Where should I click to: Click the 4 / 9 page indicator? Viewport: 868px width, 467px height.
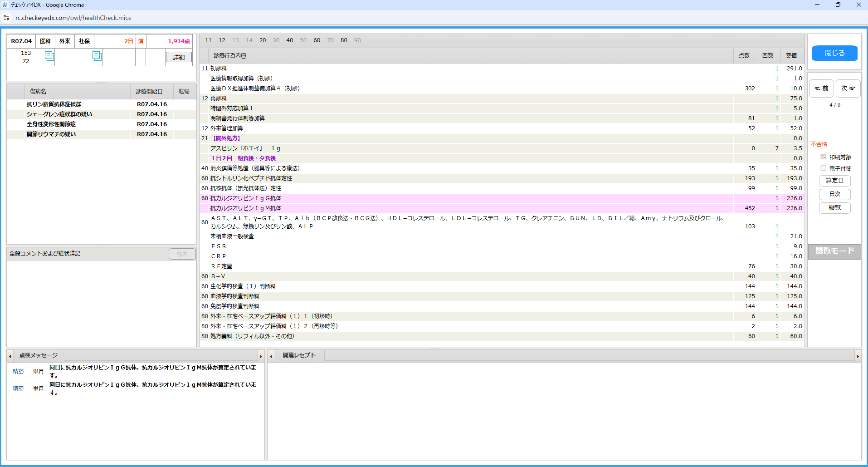pyautogui.click(x=834, y=105)
